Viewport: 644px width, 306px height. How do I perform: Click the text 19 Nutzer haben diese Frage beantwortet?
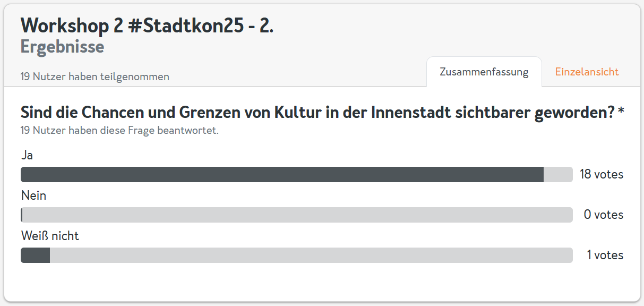click(x=119, y=130)
